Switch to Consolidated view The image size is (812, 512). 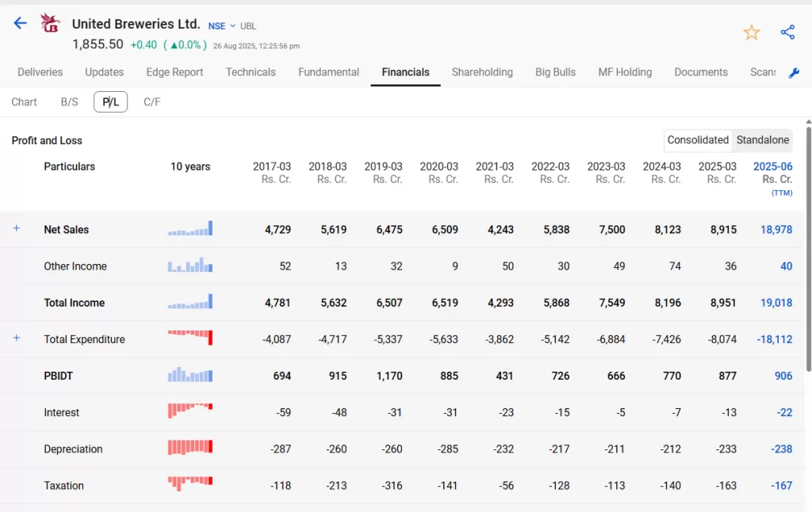coord(698,139)
